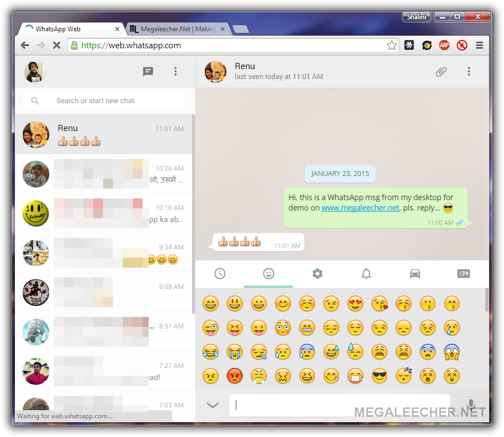Insert the loudly crying emoji
This screenshot has width=504, height=437.
click(235, 352)
